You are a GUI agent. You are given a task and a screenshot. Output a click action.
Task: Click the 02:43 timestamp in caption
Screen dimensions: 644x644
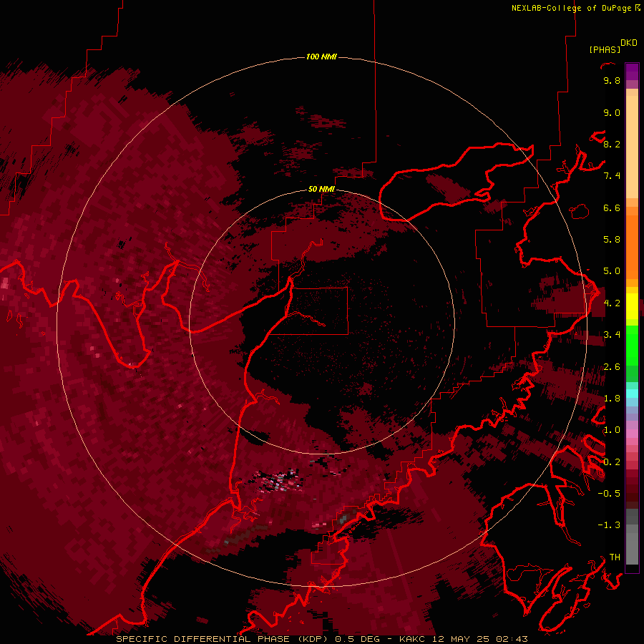(x=512, y=639)
